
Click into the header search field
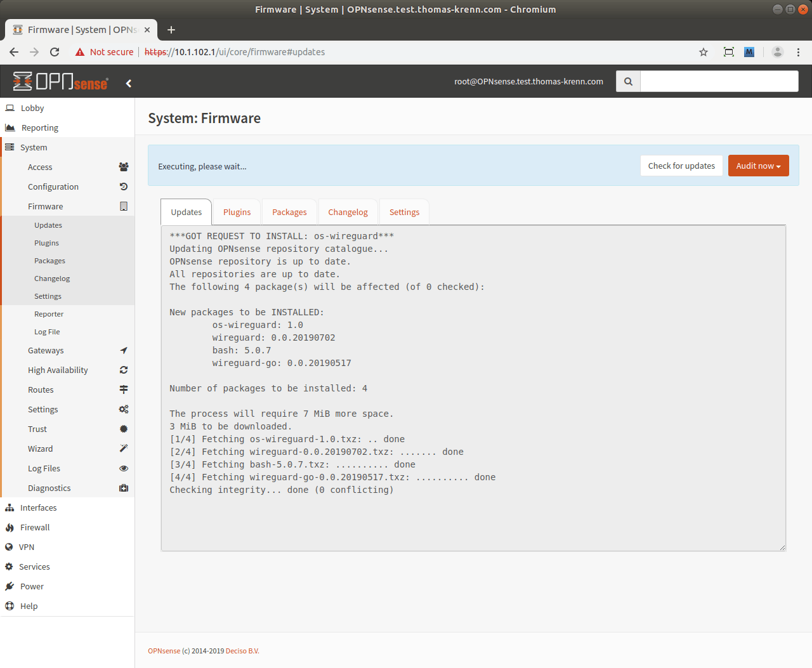point(719,82)
